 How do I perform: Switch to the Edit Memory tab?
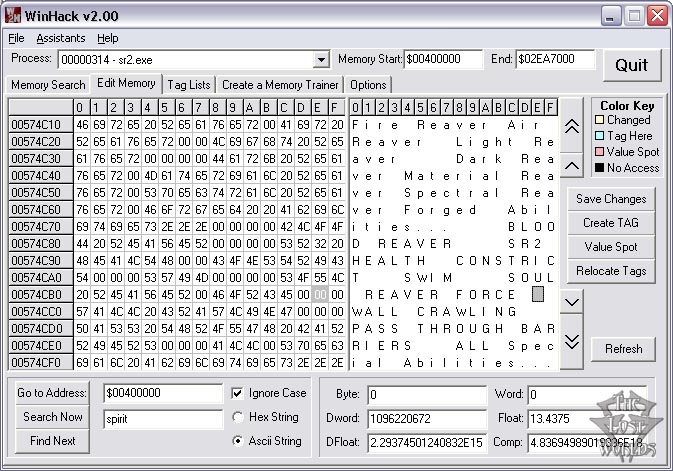coord(126,83)
